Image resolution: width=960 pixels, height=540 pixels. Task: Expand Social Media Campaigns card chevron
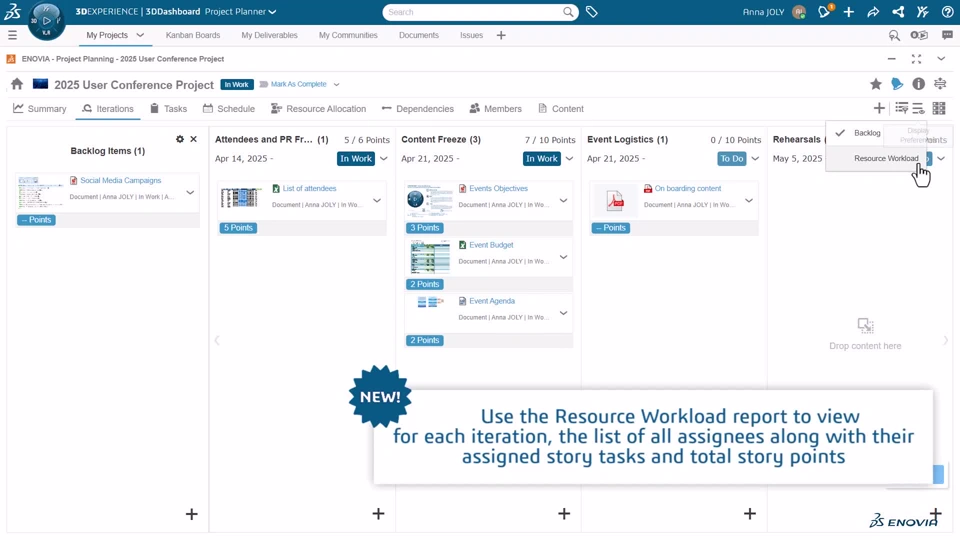[190, 192]
